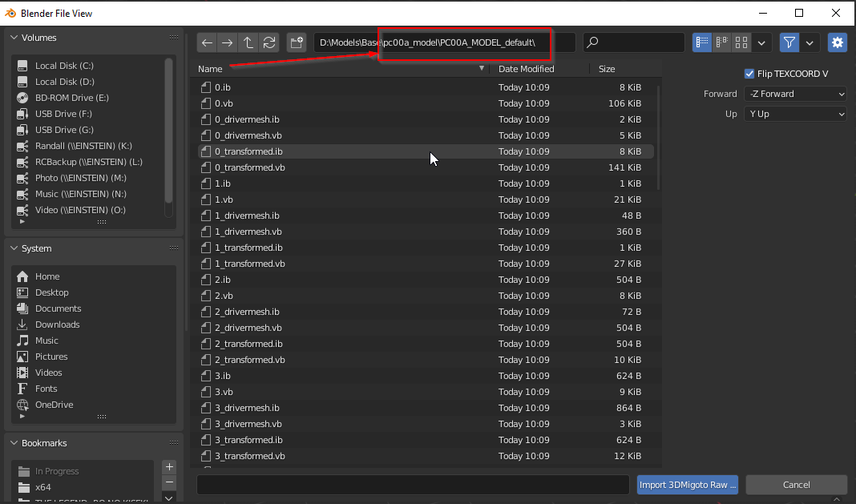Image resolution: width=856 pixels, height=504 pixels.
Task: Select file 0_transformed.vb
Action: click(426, 167)
